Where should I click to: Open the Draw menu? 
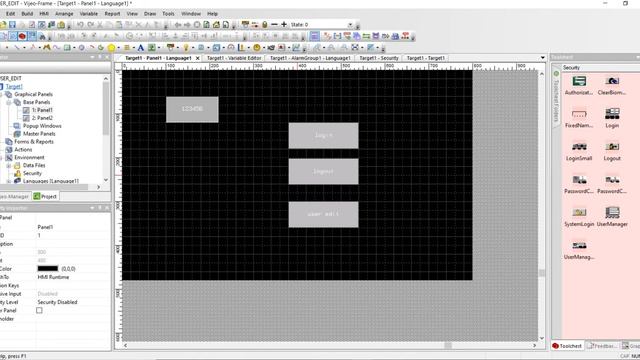coord(150,13)
